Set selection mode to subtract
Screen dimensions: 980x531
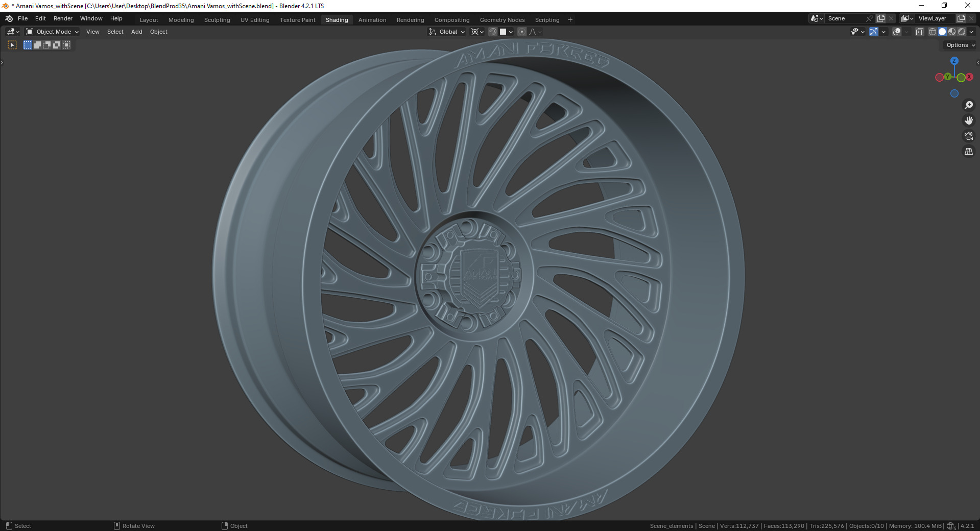point(47,45)
